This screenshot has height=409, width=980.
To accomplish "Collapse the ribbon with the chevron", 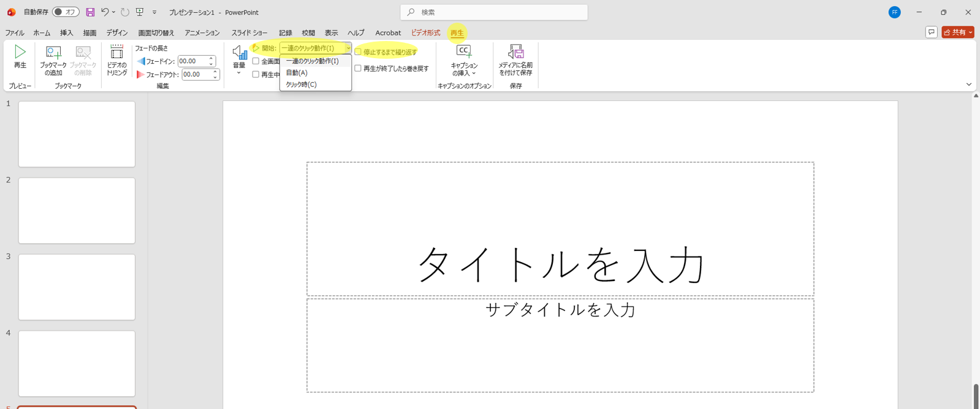I will click(968, 84).
